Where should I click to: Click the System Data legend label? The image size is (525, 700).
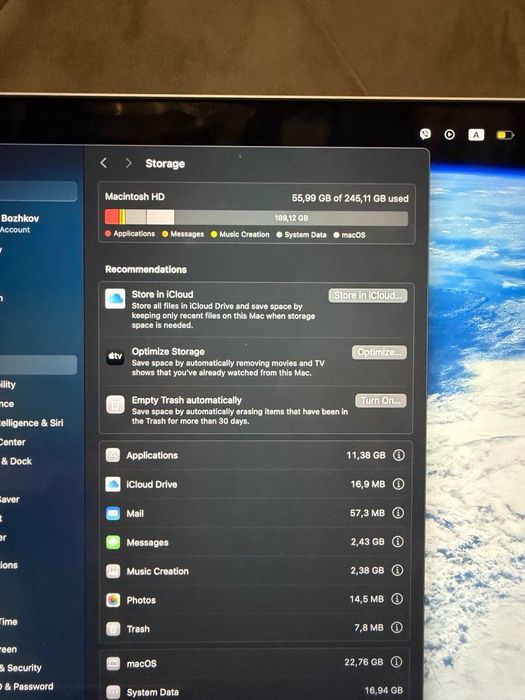(301, 235)
